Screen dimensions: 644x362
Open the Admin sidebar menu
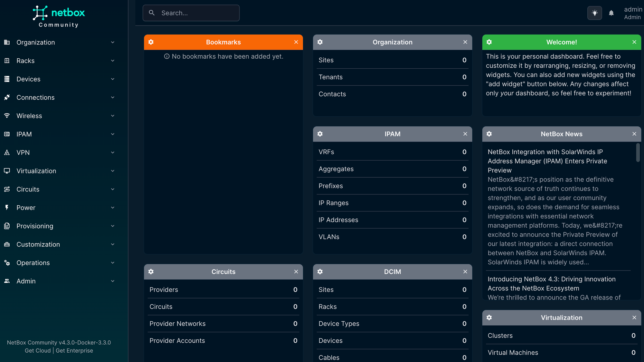(x=60, y=281)
